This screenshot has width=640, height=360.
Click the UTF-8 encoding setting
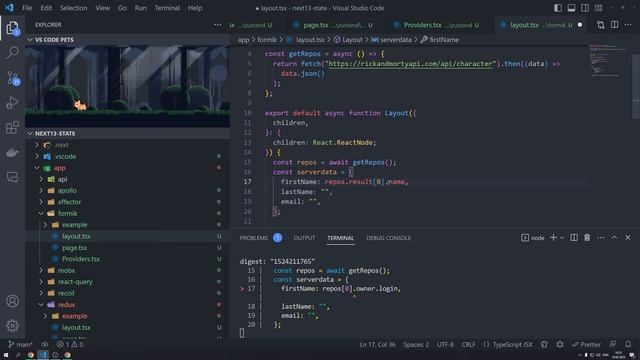[x=445, y=344]
